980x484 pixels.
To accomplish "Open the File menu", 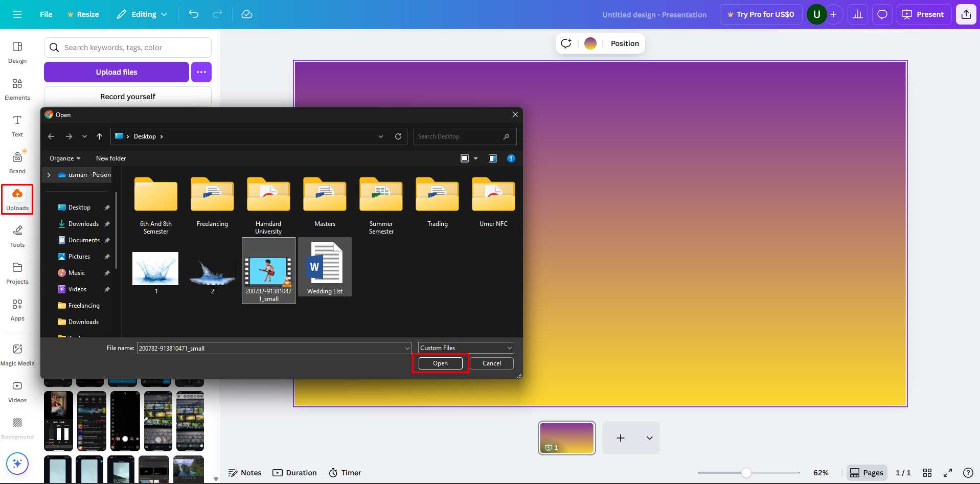I will tap(45, 14).
